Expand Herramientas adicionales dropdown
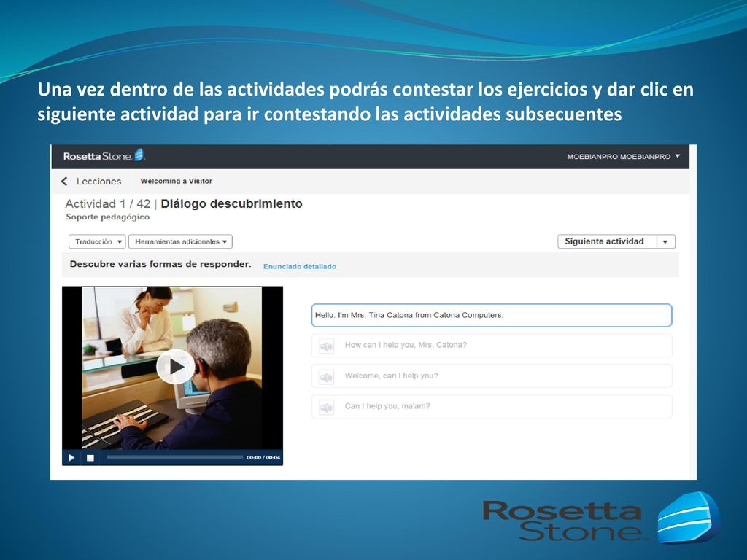Viewport: 747px width, 560px height. 181,241
